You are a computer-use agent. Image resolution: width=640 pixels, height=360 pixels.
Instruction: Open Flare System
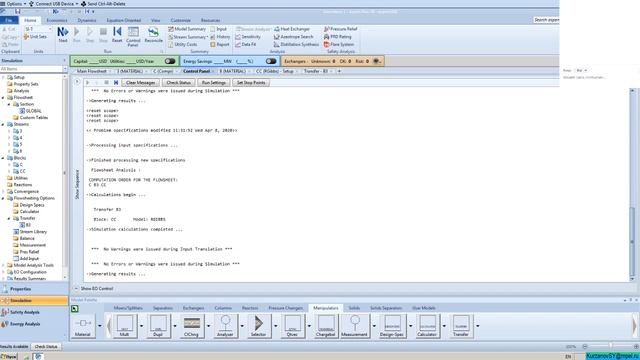coord(339,44)
